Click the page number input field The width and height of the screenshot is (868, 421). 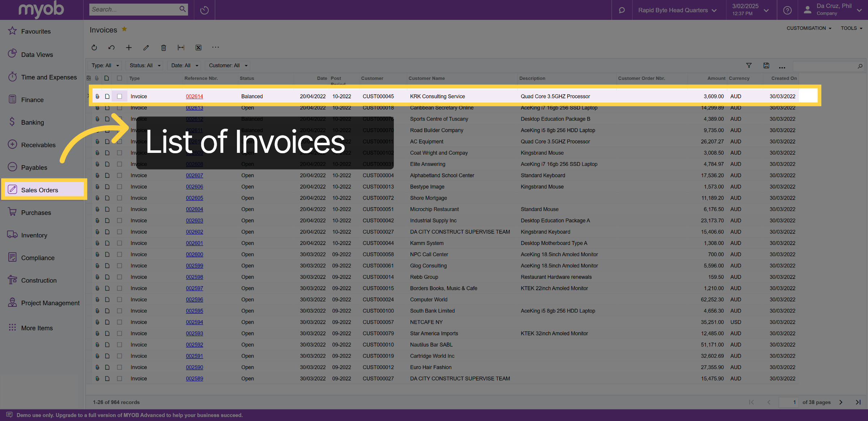(788, 402)
